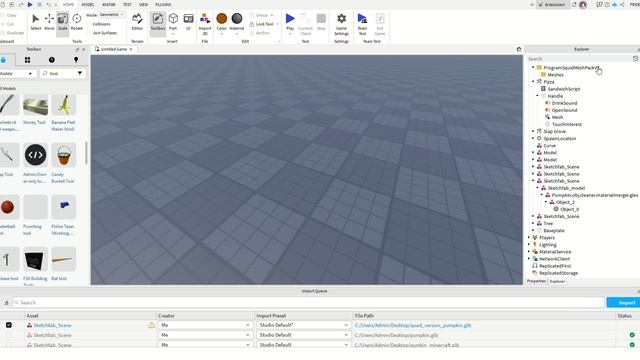The height and width of the screenshot is (360, 640).
Task: Activate the Scale tool
Action: (62, 22)
